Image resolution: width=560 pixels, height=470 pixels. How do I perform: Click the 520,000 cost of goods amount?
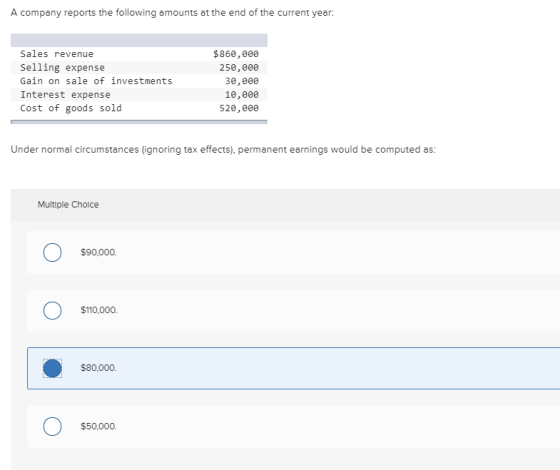coord(239,108)
